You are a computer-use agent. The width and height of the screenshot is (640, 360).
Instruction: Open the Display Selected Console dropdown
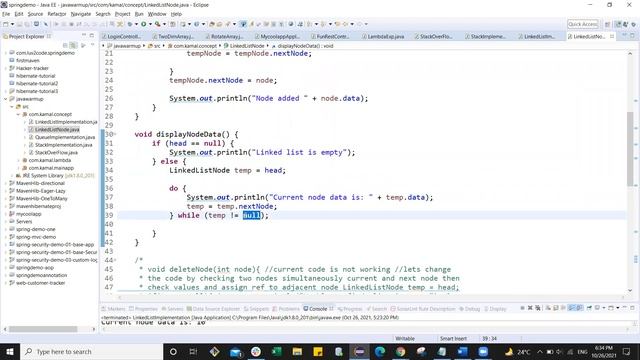click(x=604, y=308)
